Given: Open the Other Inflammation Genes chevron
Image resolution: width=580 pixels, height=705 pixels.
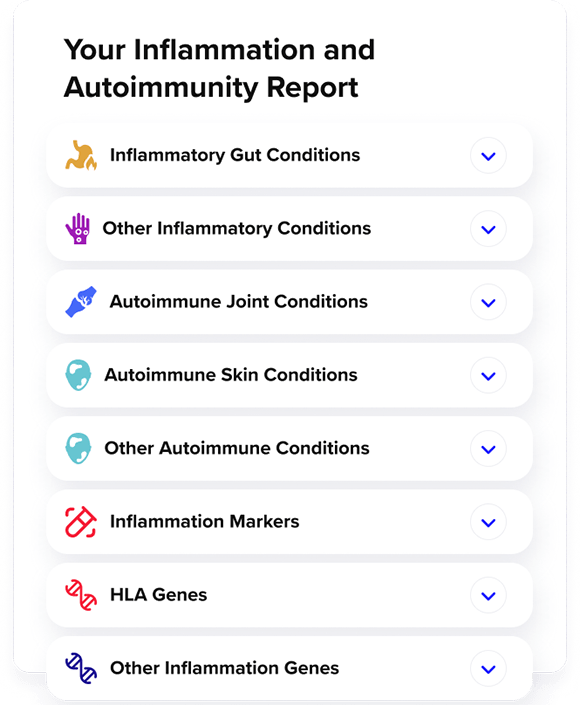Looking at the screenshot, I should (x=488, y=669).
